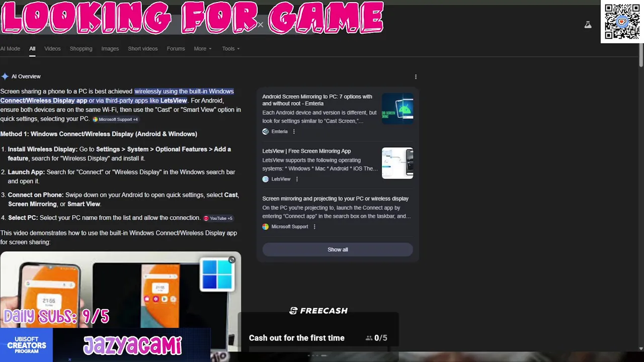Open AI Overview three-dot options menu

click(416, 77)
